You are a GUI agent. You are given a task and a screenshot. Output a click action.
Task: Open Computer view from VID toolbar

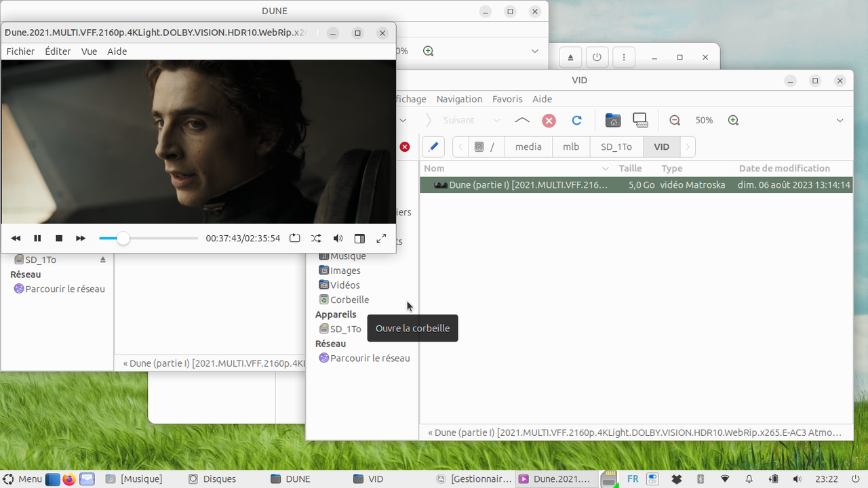[640, 120]
